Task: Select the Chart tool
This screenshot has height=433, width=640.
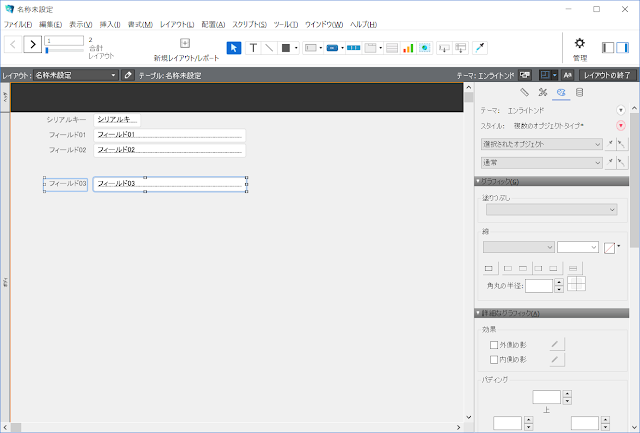Action: [408, 48]
